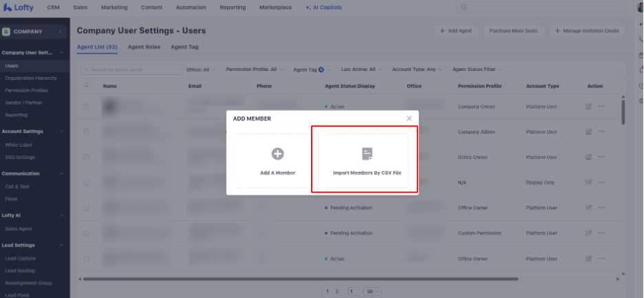The width and height of the screenshot is (644, 298).
Task: Click the AI Copilots sparkle item
Action: [323, 8]
